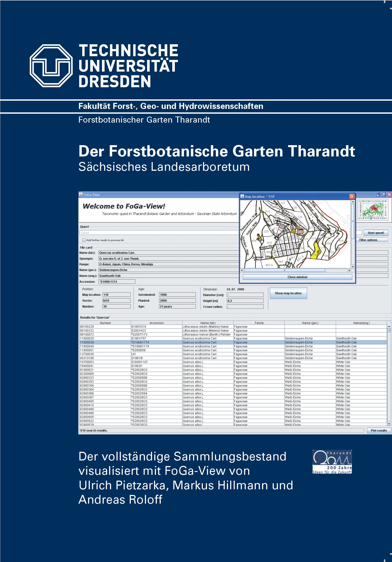
Task: Click the 'Name(eng.)' column header
Action: 361,323
